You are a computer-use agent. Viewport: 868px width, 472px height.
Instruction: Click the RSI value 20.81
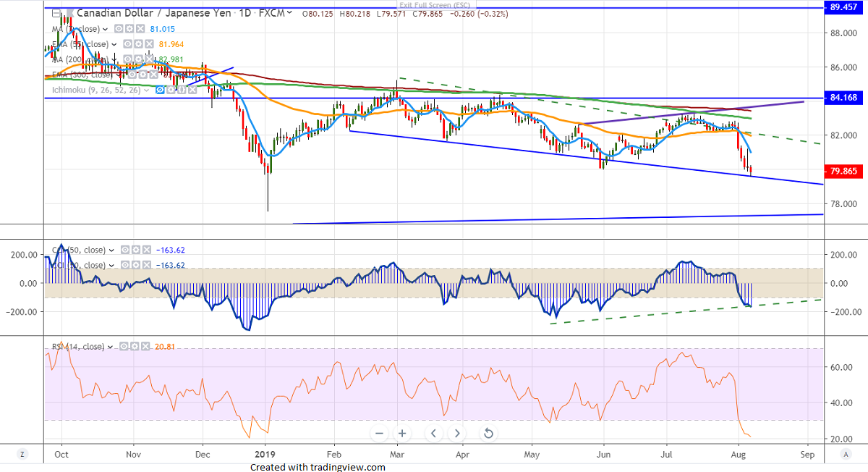point(165,347)
